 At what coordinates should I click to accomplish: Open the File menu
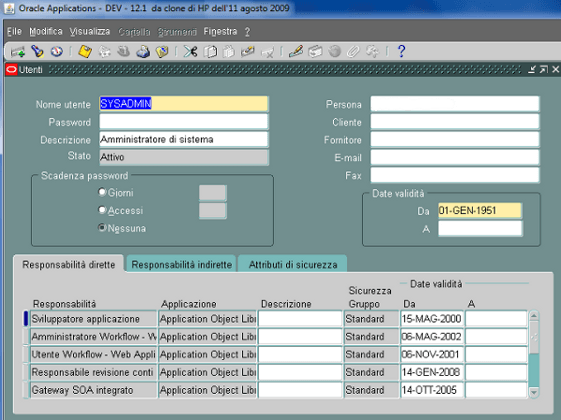click(14, 31)
